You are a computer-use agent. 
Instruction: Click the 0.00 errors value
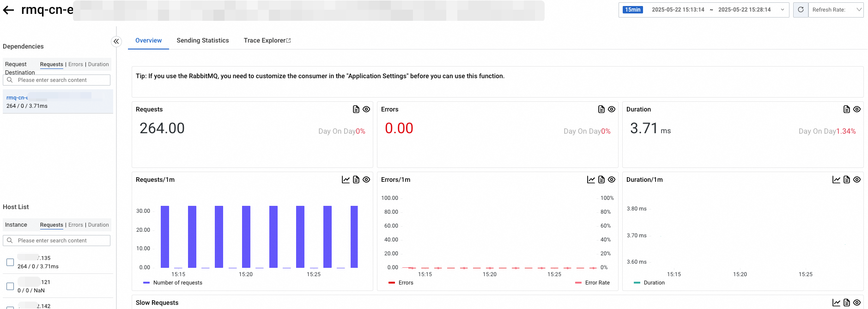click(399, 128)
